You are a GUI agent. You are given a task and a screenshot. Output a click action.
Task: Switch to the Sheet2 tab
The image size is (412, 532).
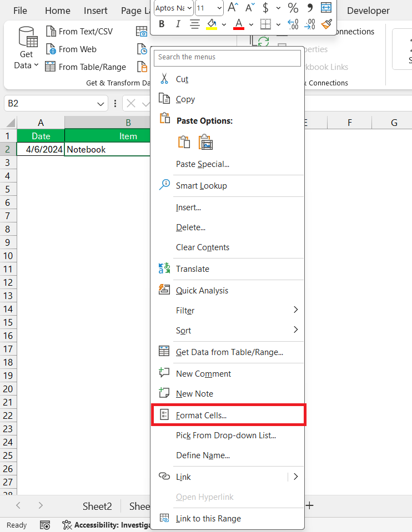97,506
